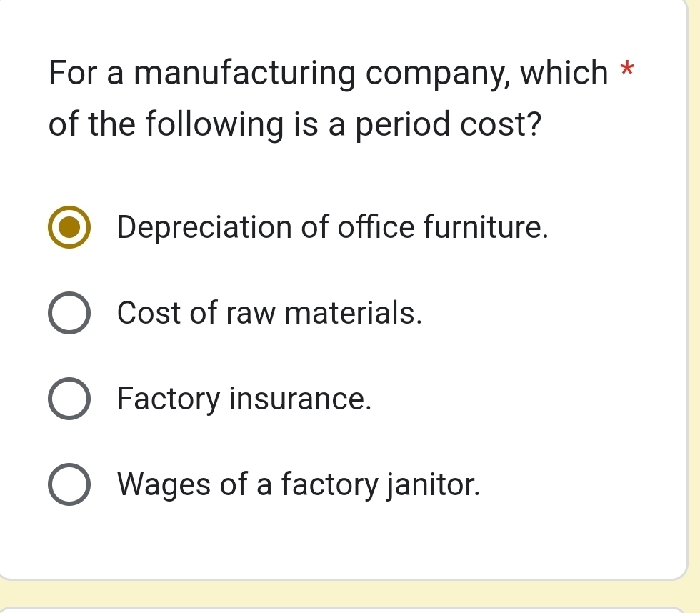This screenshot has width=700, height=613.
Task: Tap the 'Wages of a factory janitor.' label
Action: pos(299,484)
